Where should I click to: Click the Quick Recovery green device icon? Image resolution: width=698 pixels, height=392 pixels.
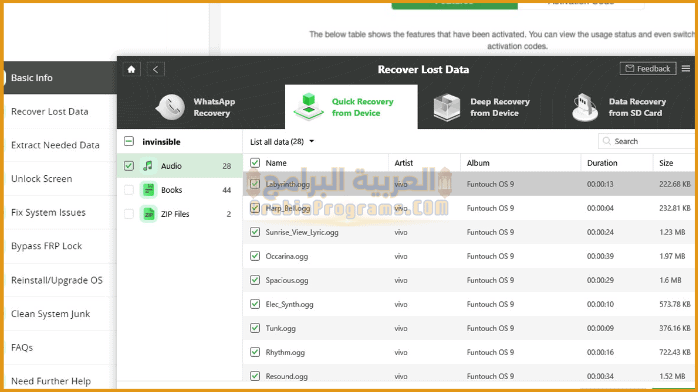pyautogui.click(x=308, y=107)
